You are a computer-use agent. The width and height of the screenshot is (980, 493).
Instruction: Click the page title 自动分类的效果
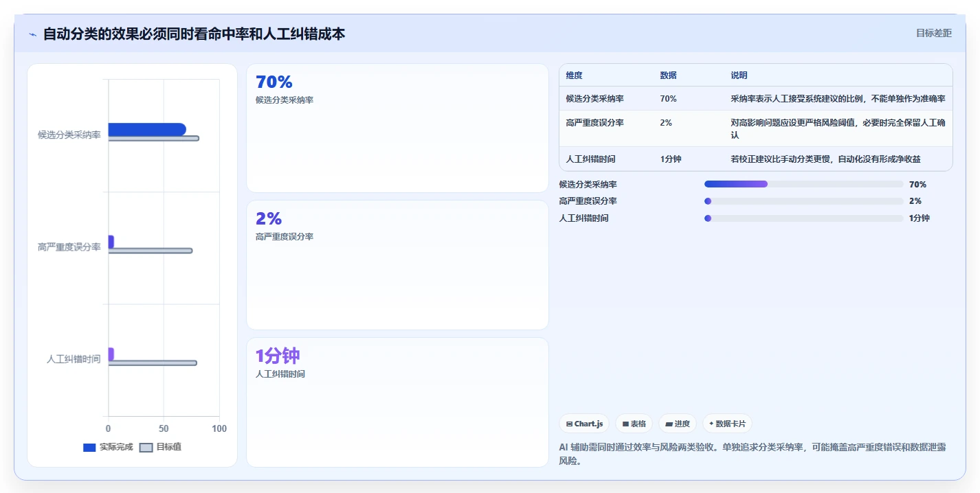(x=194, y=34)
